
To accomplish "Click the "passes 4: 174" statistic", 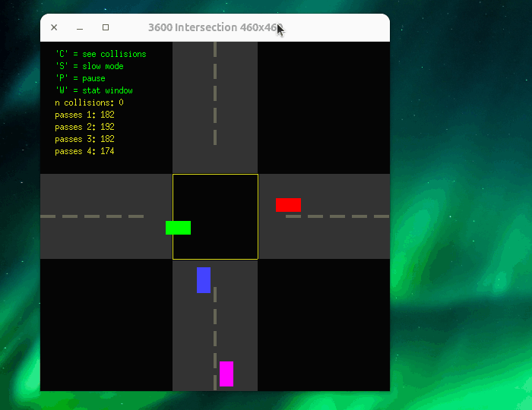I will tap(84, 151).
